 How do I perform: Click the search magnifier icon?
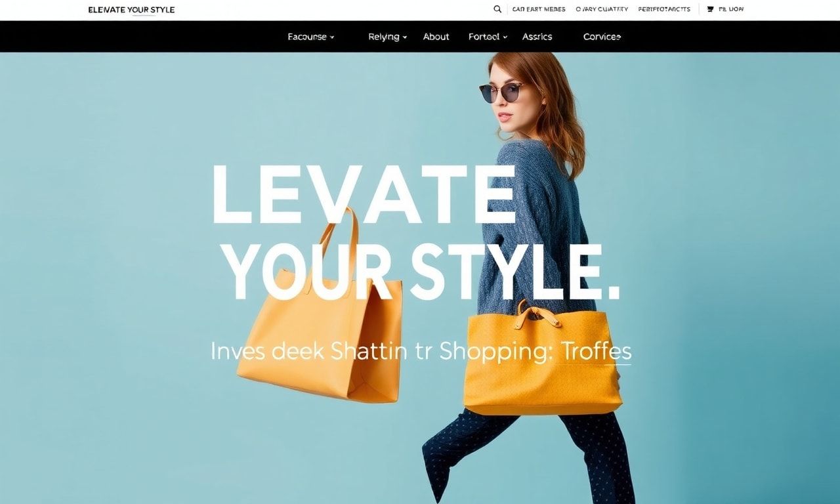(x=497, y=9)
